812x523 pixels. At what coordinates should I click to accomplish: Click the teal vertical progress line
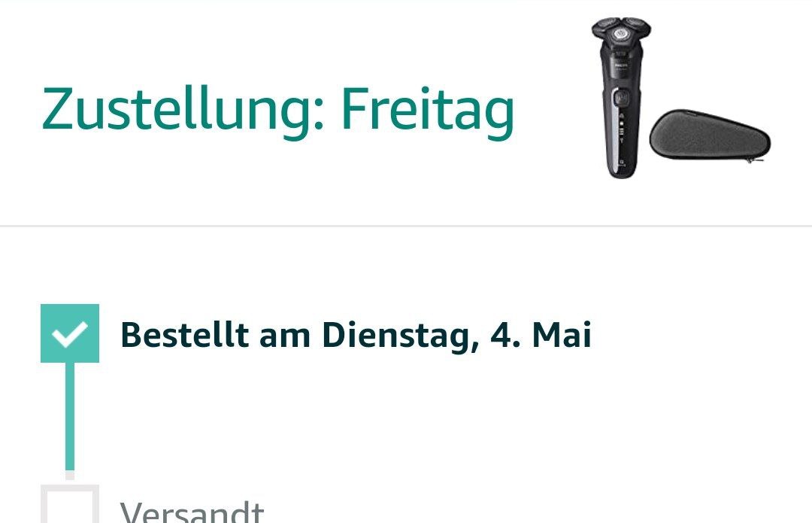tap(70, 416)
